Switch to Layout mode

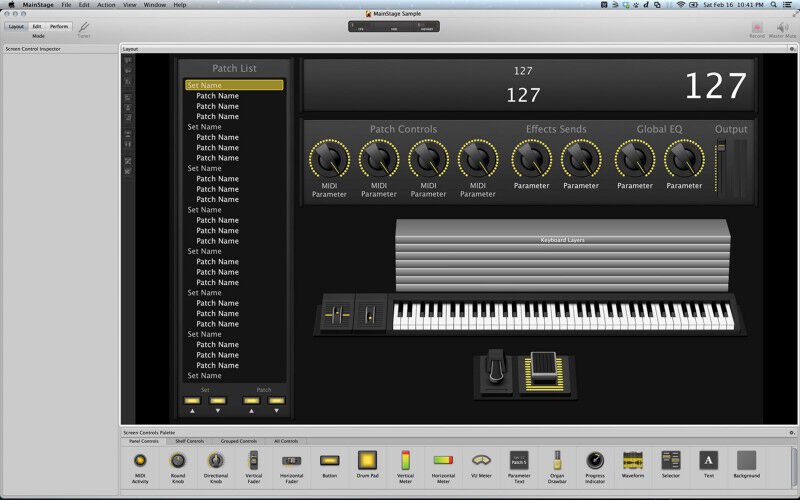pos(16,27)
